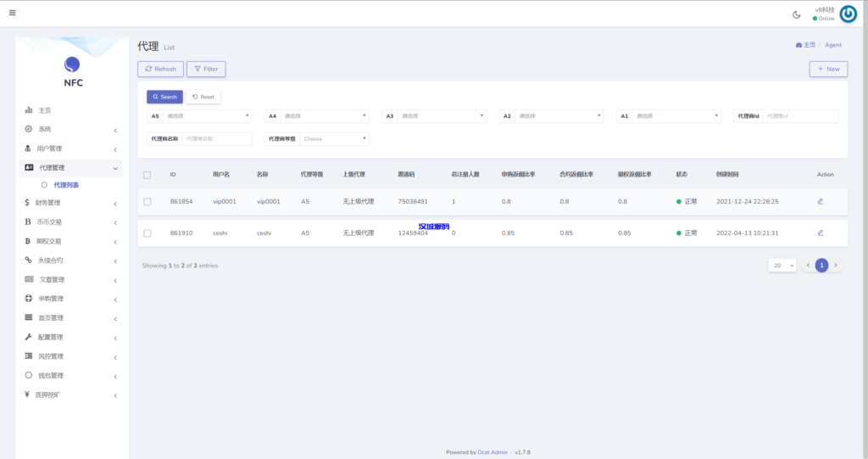This screenshot has height=459, width=868.
Task: Open the A5 filter dropdown
Action: 207,116
